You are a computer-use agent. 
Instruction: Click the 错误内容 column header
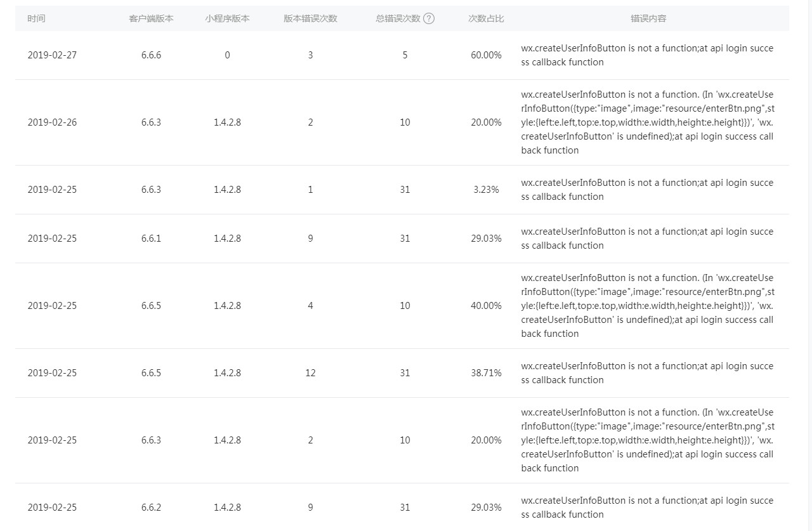pyautogui.click(x=648, y=18)
